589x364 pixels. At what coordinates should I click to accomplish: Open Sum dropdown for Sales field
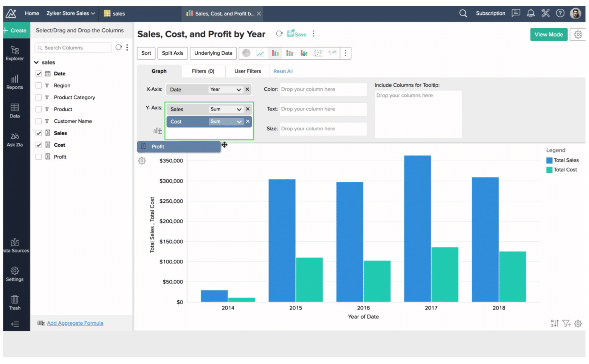pyautogui.click(x=226, y=109)
